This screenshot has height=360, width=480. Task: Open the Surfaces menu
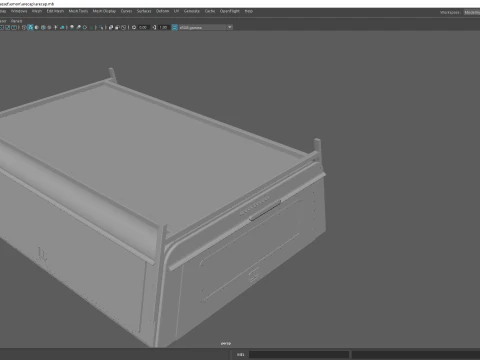(144, 11)
